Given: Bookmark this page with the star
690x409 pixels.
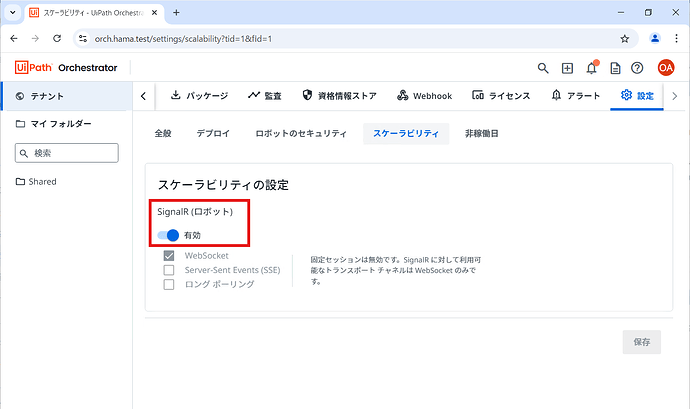Looking at the screenshot, I should (624, 39).
